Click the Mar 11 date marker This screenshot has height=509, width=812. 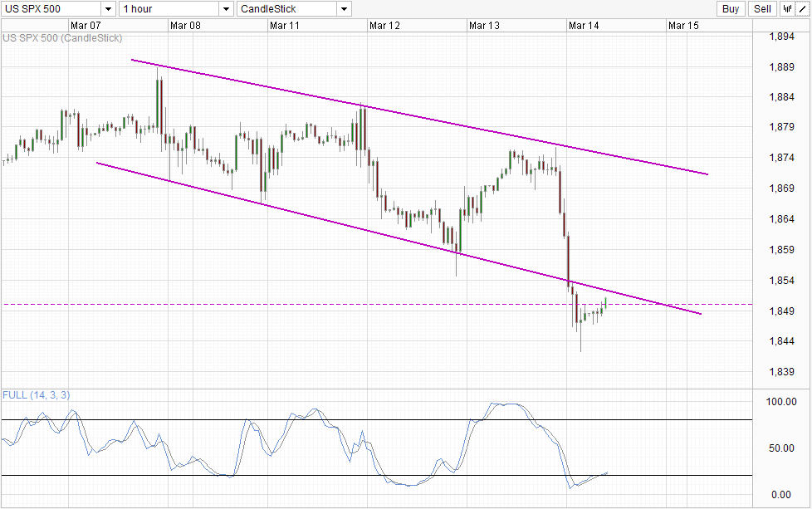[284, 26]
